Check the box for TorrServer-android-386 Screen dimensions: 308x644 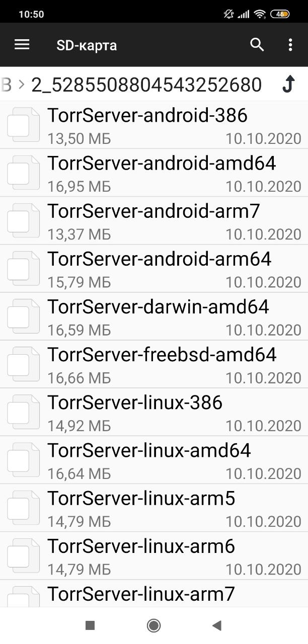[x=19, y=126]
